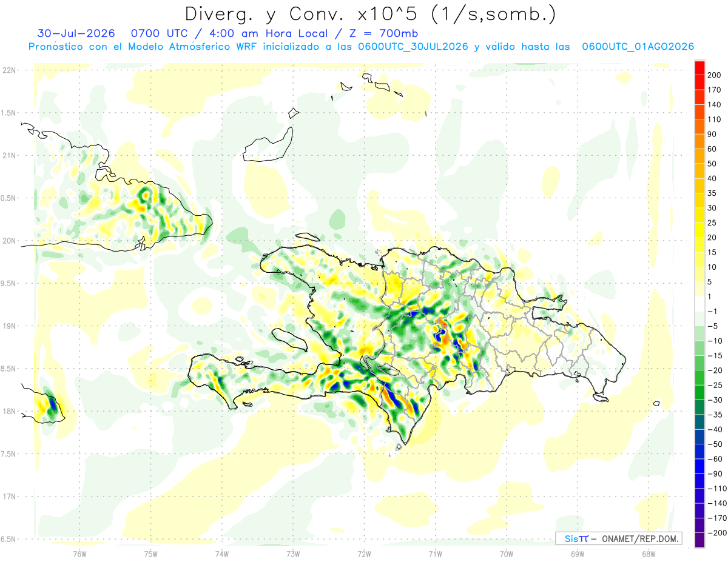Click the '75W' longitude label
This screenshot has width=728, height=562.
(x=151, y=554)
